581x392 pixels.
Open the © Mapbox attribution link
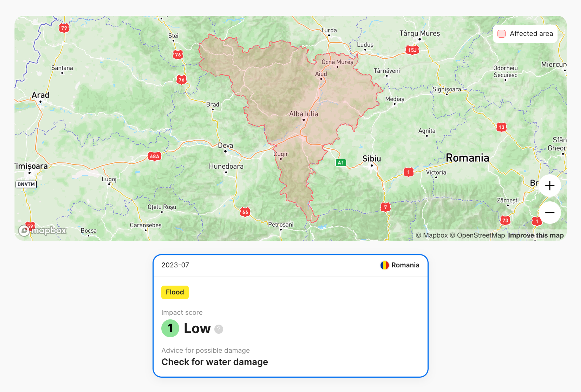click(432, 235)
